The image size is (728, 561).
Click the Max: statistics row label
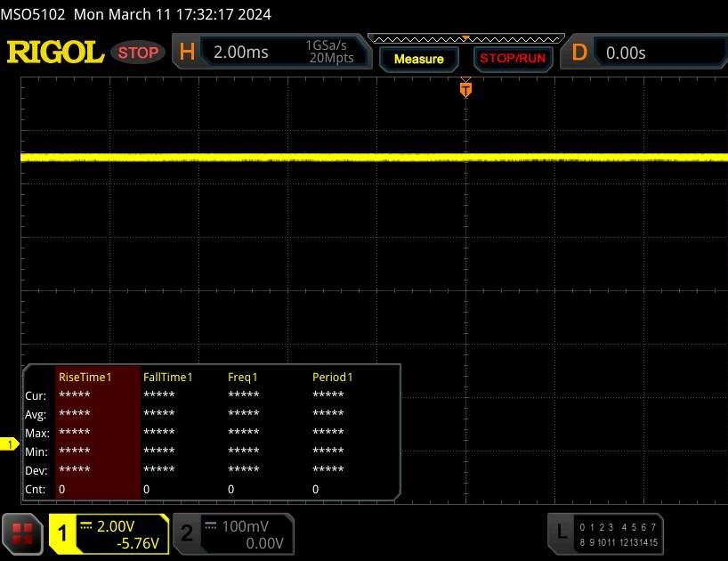tap(37, 434)
